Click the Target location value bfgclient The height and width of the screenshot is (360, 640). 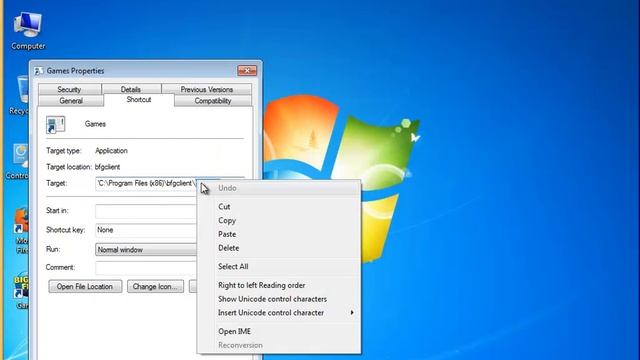pyautogui.click(x=107, y=167)
